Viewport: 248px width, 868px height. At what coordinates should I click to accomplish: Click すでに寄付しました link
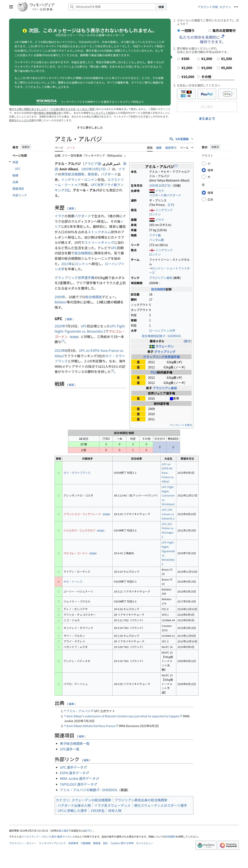coord(90,128)
